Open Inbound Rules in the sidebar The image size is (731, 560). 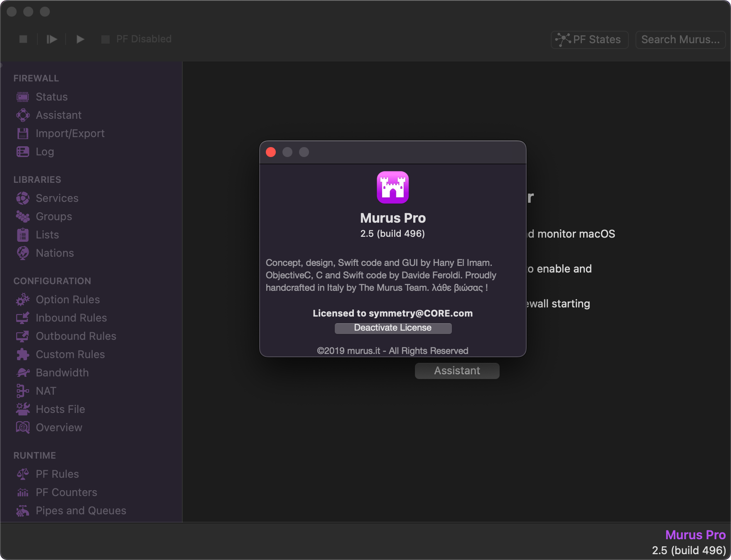click(x=71, y=318)
